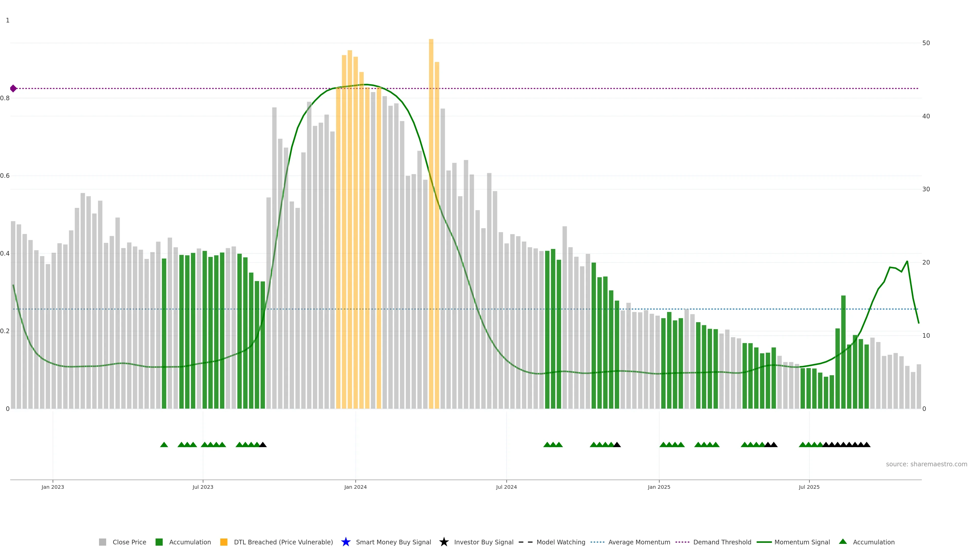
Task: Click the black Investor Buy Signal star
Action: pyautogui.click(x=444, y=542)
